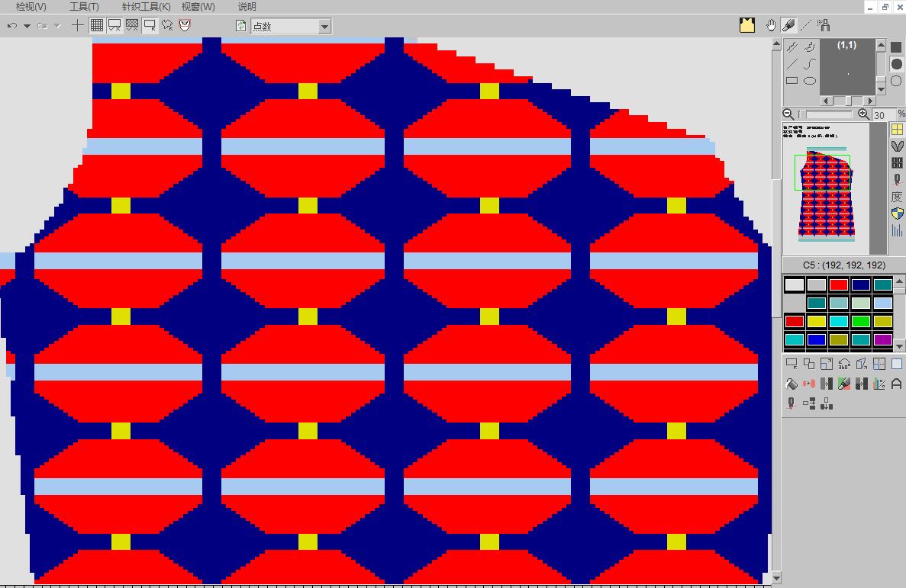Pick the yellow color swatch
Image resolution: width=906 pixels, height=588 pixels.
click(817, 321)
